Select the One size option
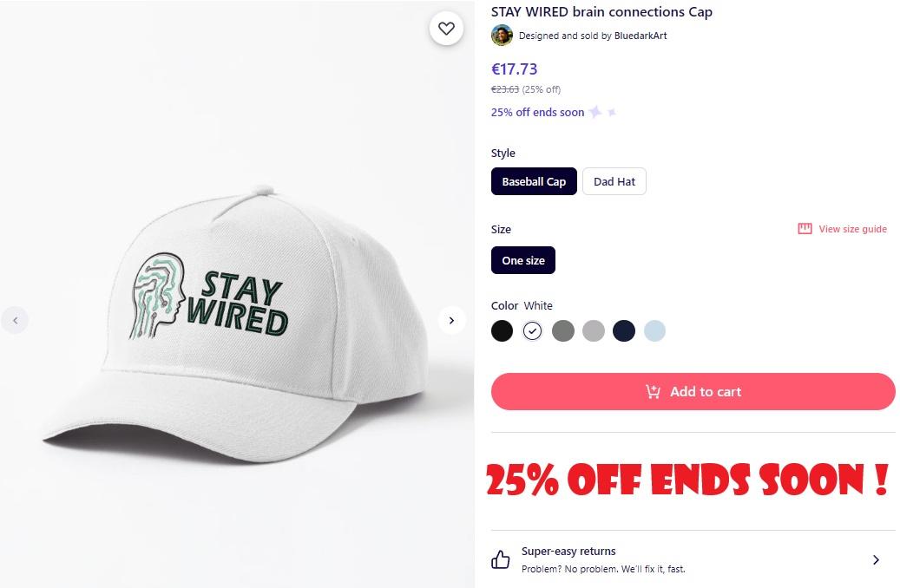Viewport: 900px width, 588px height. tap(523, 260)
